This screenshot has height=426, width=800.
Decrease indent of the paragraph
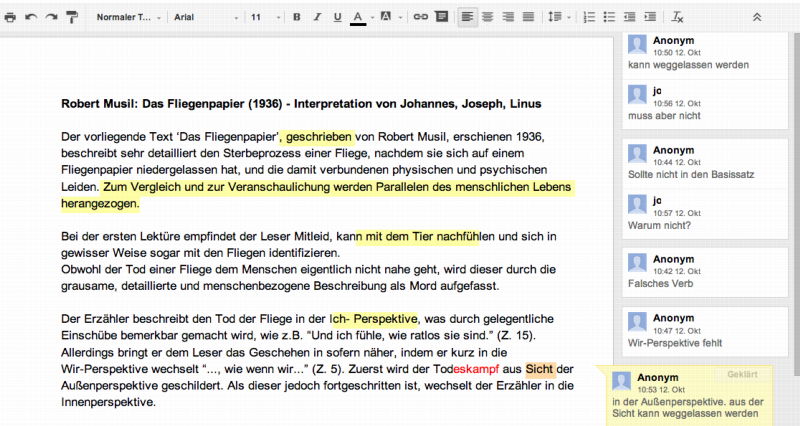tap(629, 17)
